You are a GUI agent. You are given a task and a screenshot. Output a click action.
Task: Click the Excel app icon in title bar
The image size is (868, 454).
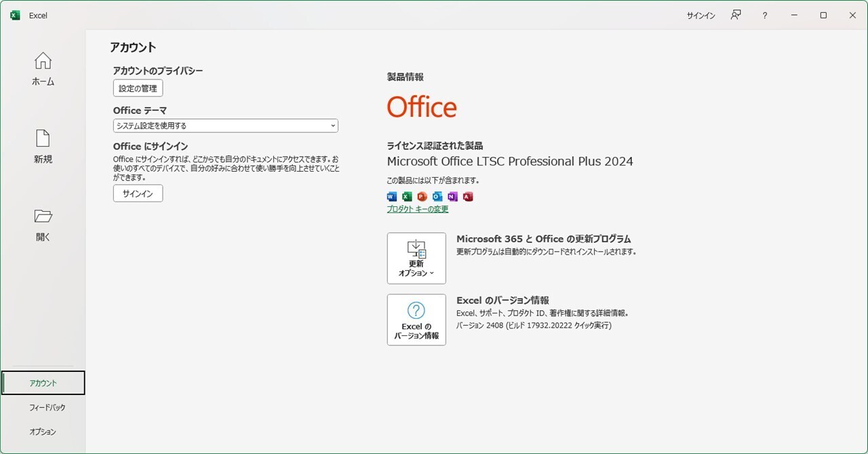(x=15, y=15)
